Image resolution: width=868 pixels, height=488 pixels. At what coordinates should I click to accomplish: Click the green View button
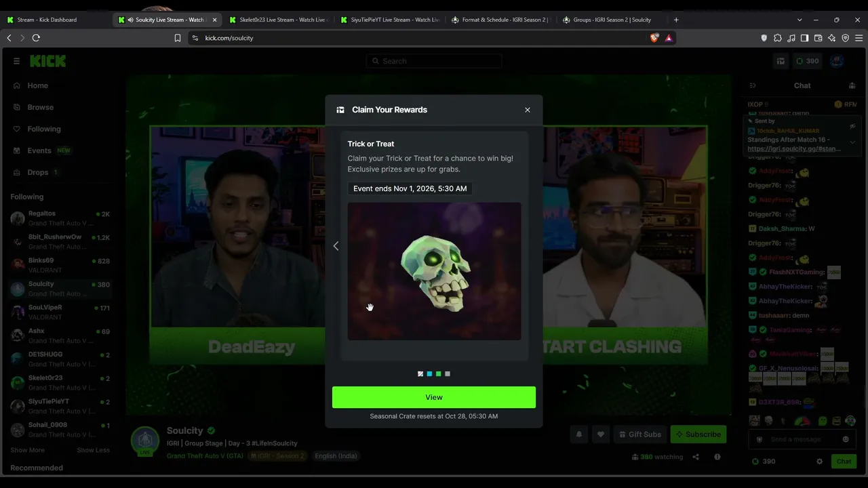(434, 397)
